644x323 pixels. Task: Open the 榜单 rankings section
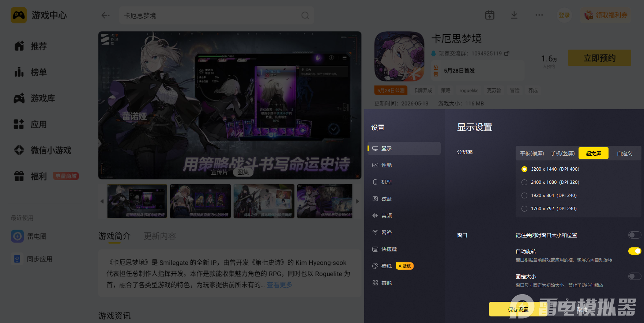point(31,72)
